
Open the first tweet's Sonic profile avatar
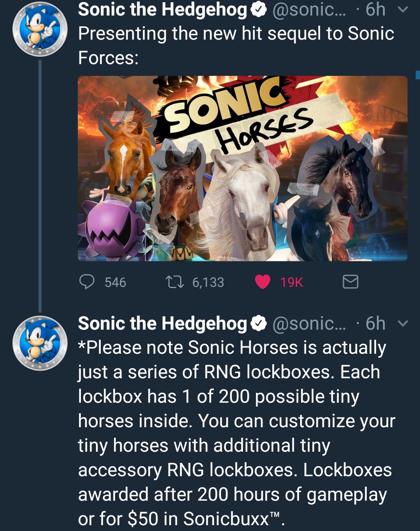pos(40,29)
